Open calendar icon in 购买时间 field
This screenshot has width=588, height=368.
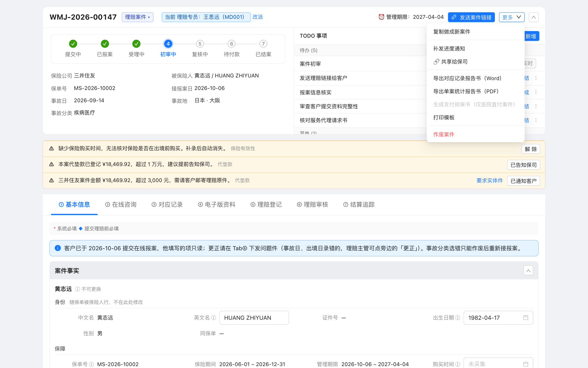526,364
